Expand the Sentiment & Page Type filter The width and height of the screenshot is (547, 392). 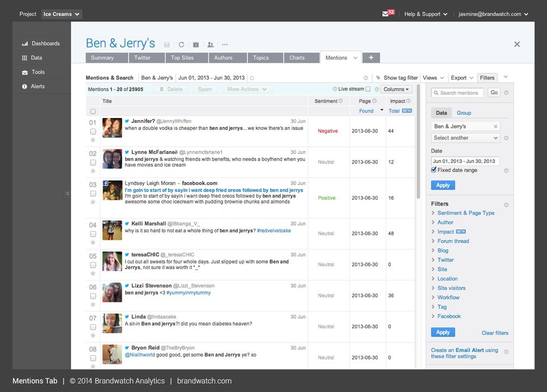(x=465, y=213)
